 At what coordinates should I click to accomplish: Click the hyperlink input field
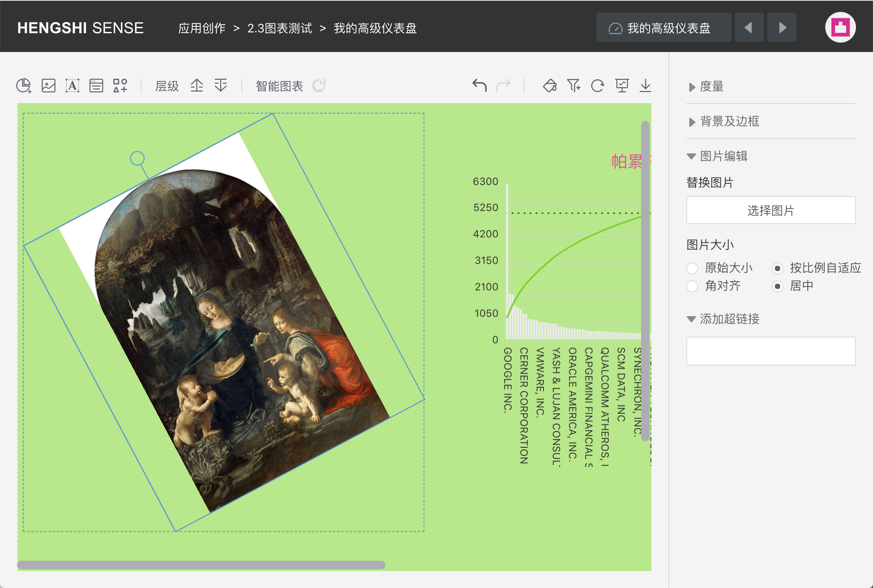pos(771,351)
